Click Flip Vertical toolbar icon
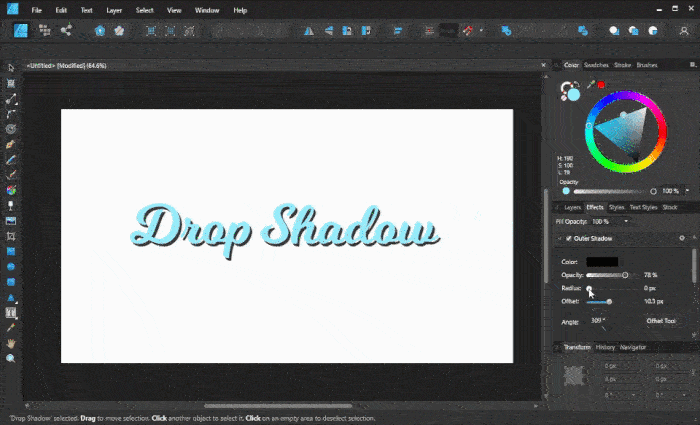This screenshot has width=700, height=425. click(x=329, y=31)
